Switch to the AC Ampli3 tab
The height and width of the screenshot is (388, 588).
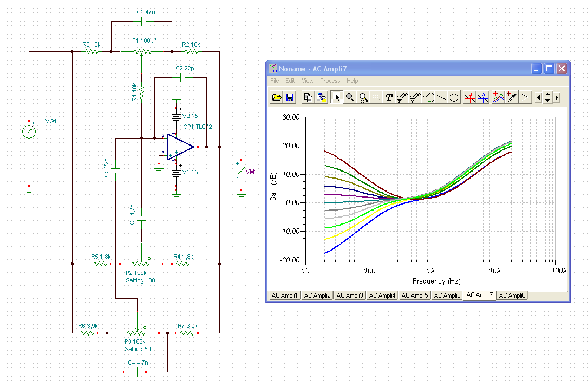(350, 295)
